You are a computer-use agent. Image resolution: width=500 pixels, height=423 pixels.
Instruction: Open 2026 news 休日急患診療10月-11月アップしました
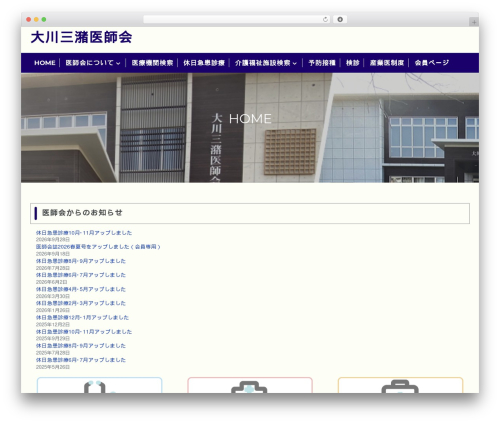pyautogui.click(x=84, y=233)
